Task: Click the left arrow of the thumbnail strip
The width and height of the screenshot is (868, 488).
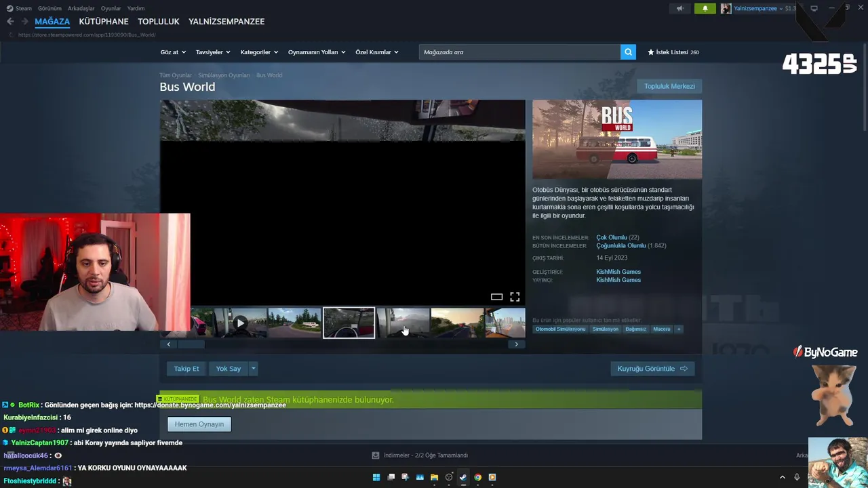Action: pos(169,344)
